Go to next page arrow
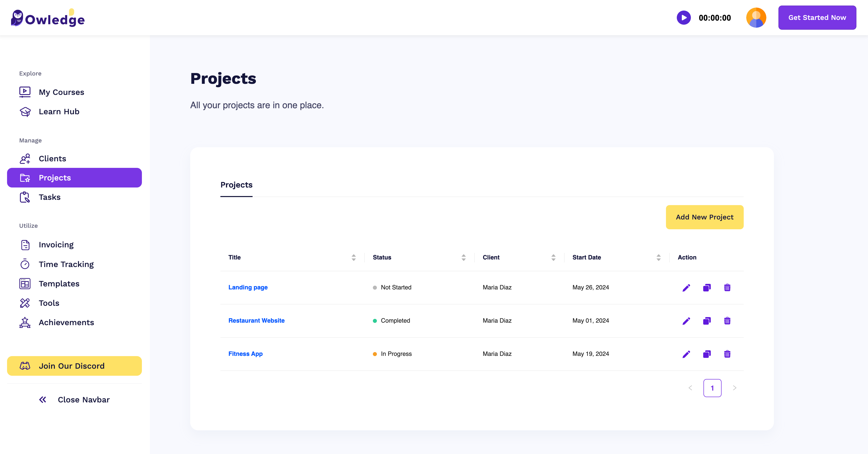 point(734,388)
